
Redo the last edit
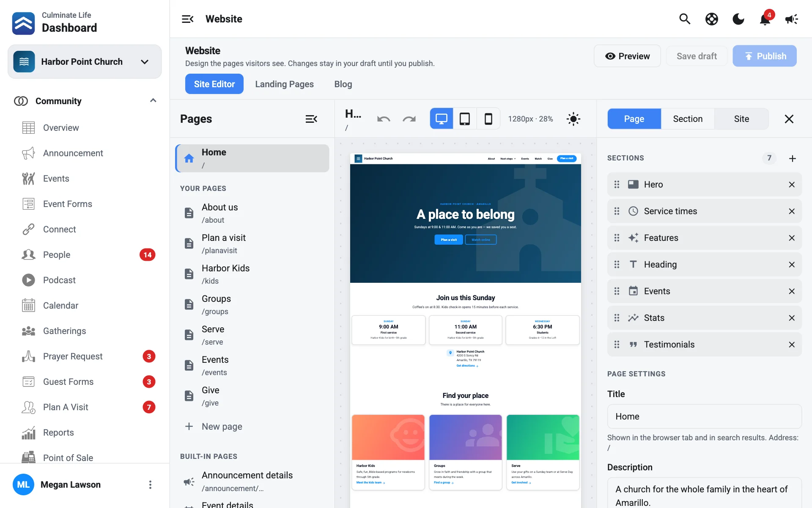tap(409, 119)
